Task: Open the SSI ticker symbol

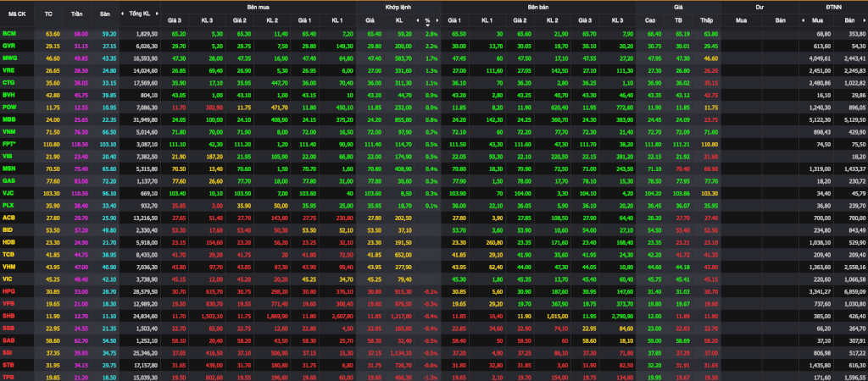Action: pos(8,351)
